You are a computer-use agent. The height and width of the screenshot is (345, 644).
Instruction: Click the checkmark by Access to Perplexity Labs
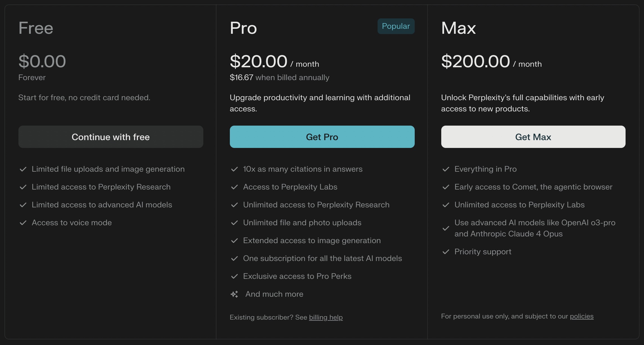pos(235,187)
